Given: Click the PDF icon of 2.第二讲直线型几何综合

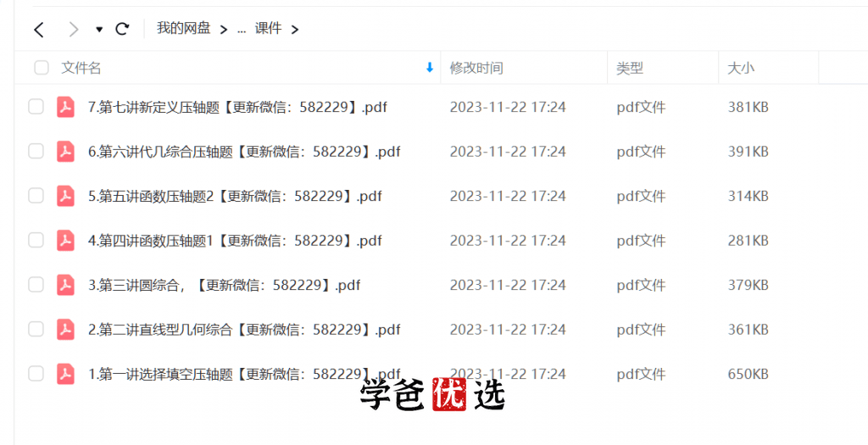Looking at the screenshot, I should (x=66, y=330).
